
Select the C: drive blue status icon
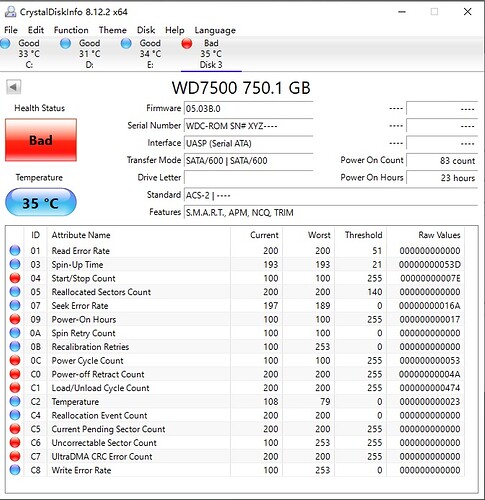[5, 43]
